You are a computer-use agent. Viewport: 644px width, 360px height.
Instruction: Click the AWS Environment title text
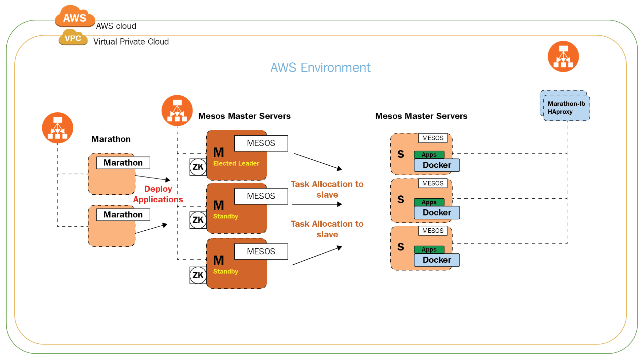point(320,68)
